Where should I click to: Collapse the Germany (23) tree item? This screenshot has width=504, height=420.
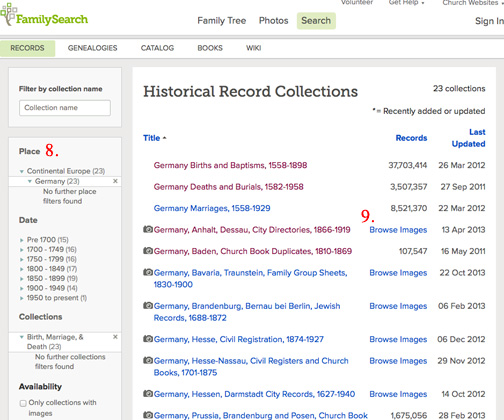click(30, 181)
